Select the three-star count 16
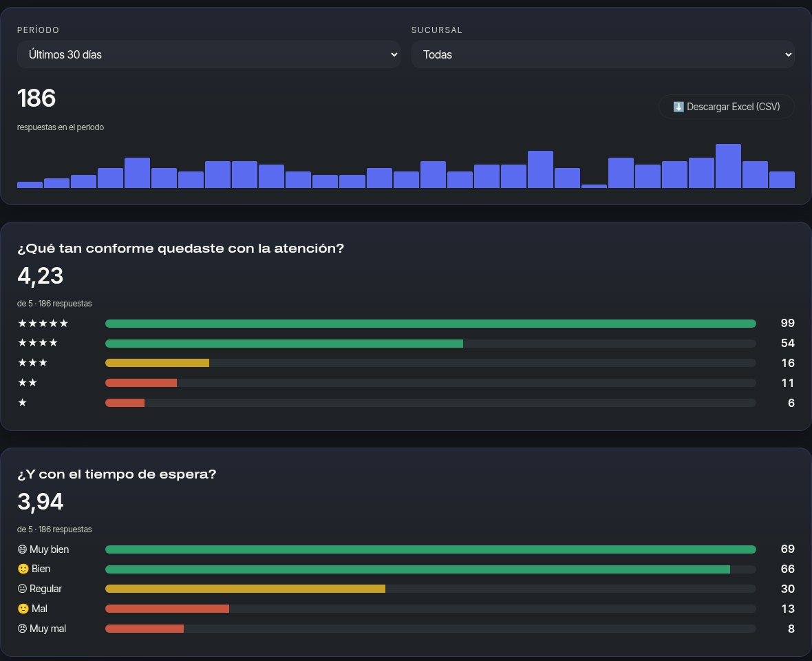The height and width of the screenshot is (661, 812). click(x=788, y=363)
